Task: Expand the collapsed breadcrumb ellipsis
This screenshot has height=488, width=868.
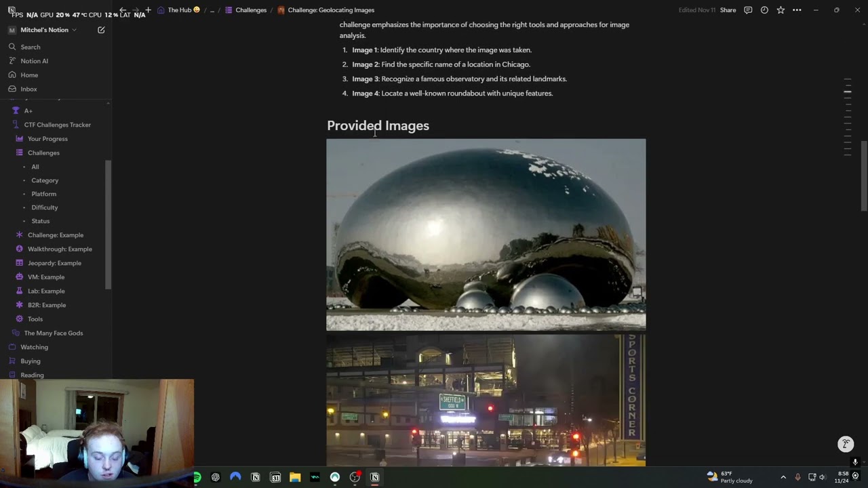Action: tap(212, 10)
